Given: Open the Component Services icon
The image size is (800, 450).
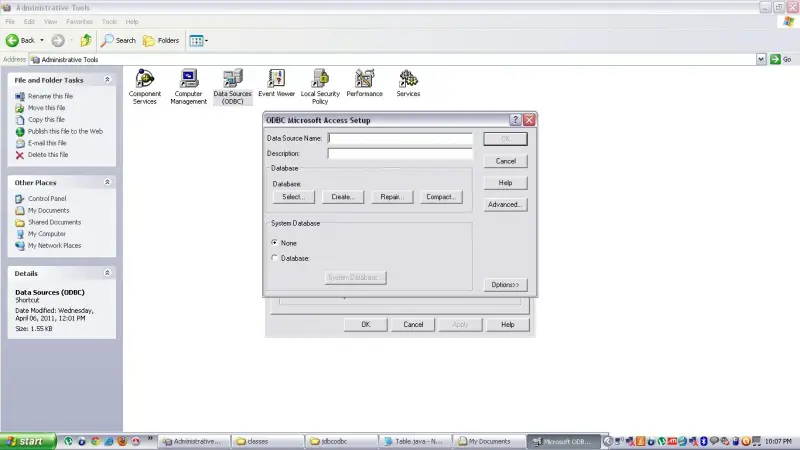Looking at the screenshot, I should tap(144, 87).
